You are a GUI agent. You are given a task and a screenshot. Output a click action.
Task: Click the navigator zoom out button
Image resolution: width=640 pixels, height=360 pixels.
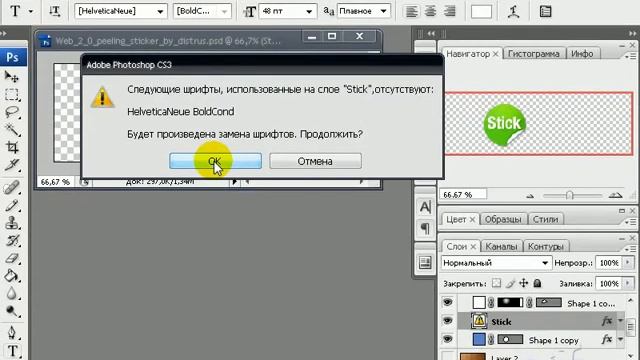click(x=530, y=196)
